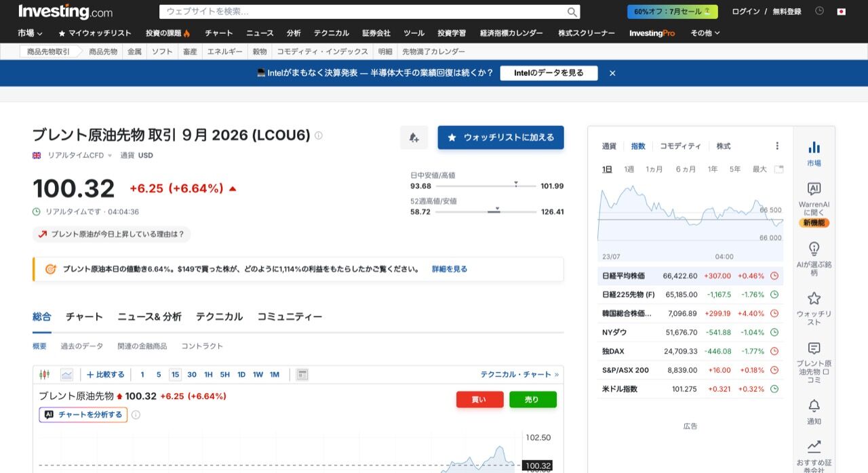Click the target icon in promo banner
Viewport: 868px width, 473px height.
click(50, 269)
